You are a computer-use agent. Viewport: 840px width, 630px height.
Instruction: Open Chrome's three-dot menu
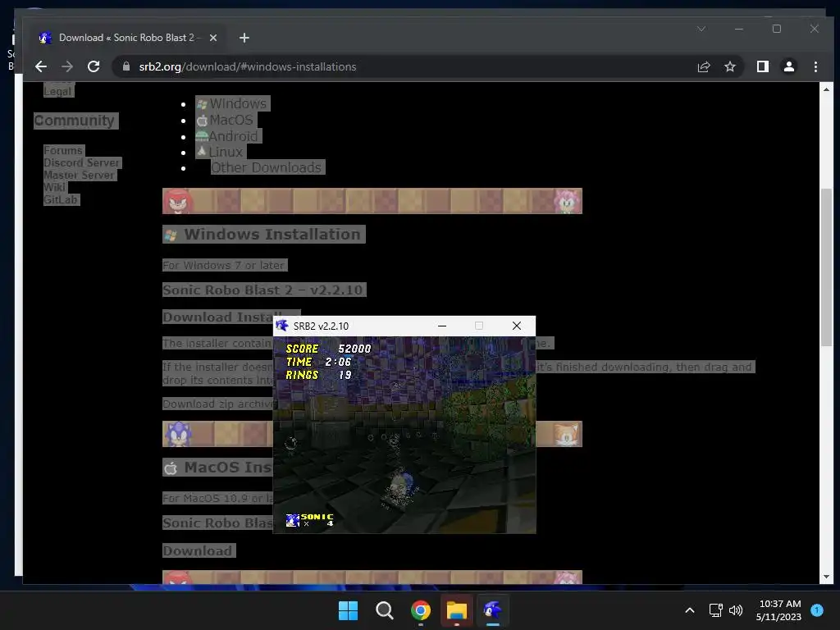[x=815, y=66]
